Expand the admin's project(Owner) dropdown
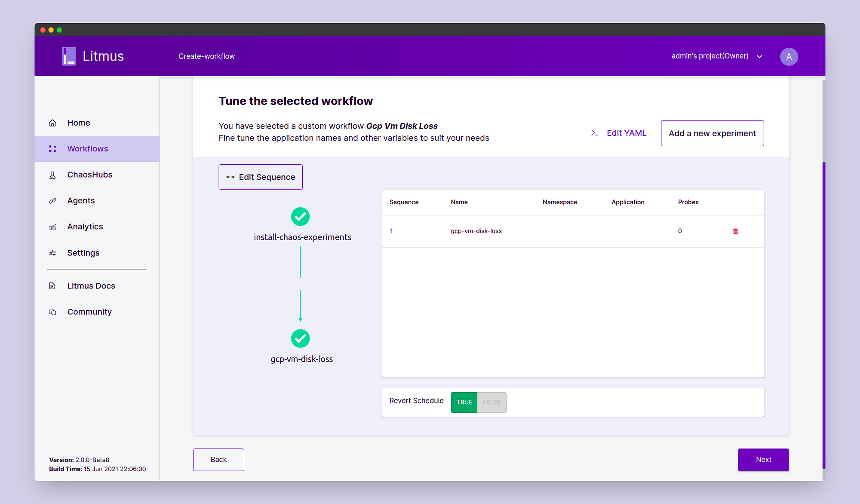 pos(717,56)
